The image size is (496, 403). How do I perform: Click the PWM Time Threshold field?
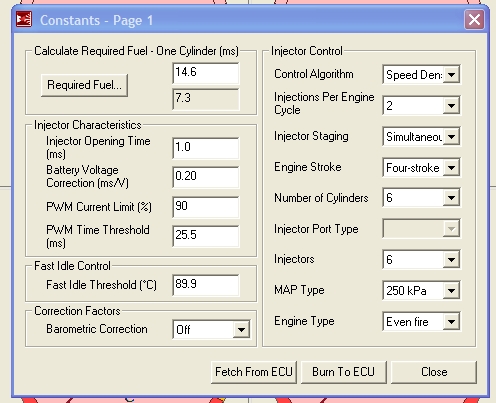[x=206, y=236]
